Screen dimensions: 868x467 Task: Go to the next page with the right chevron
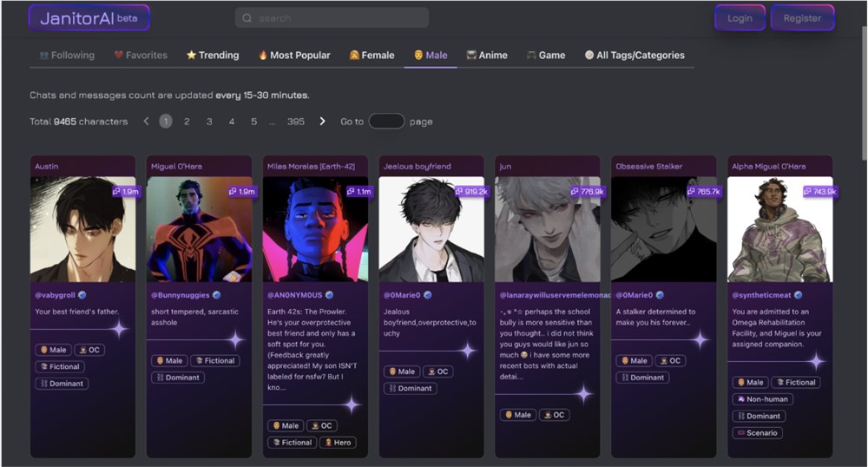pyautogui.click(x=322, y=122)
